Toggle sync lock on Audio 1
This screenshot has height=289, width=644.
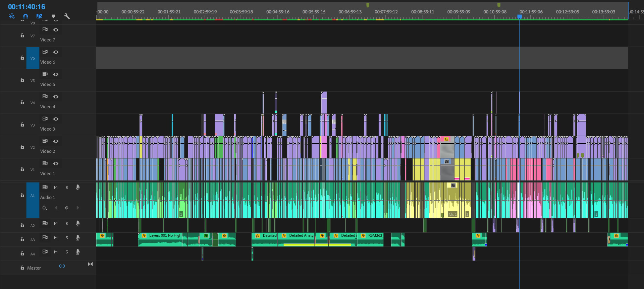click(x=45, y=187)
